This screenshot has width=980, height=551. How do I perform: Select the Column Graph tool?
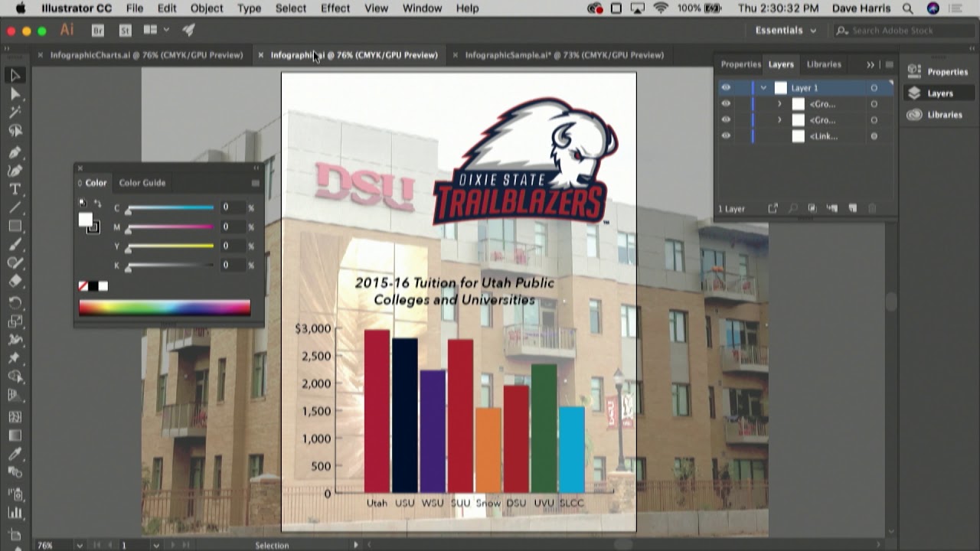coord(15,513)
